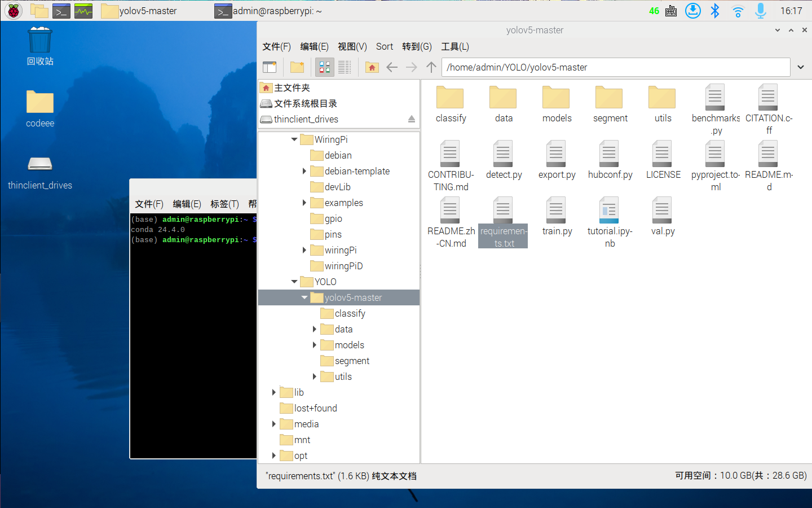Switch to admin@raspberrypi terminal taskbar button
The height and width of the screenshot is (508, 812).
click(x=268, y=11)
